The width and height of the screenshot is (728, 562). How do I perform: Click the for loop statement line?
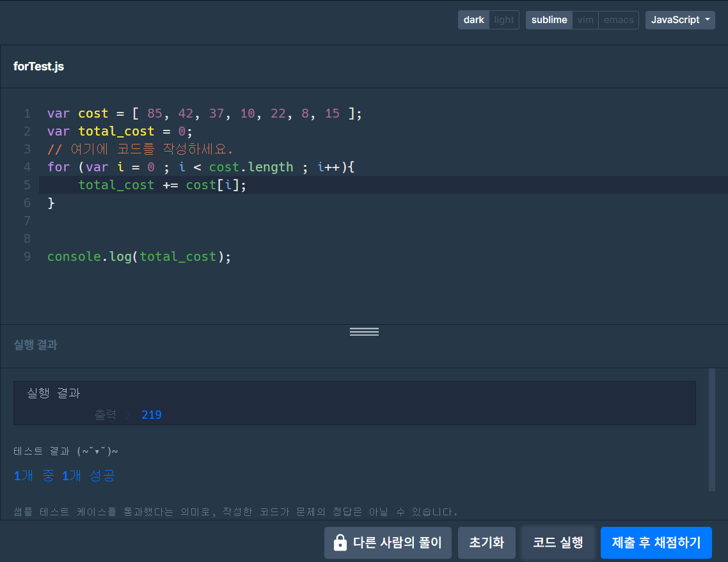click(201, 167)
